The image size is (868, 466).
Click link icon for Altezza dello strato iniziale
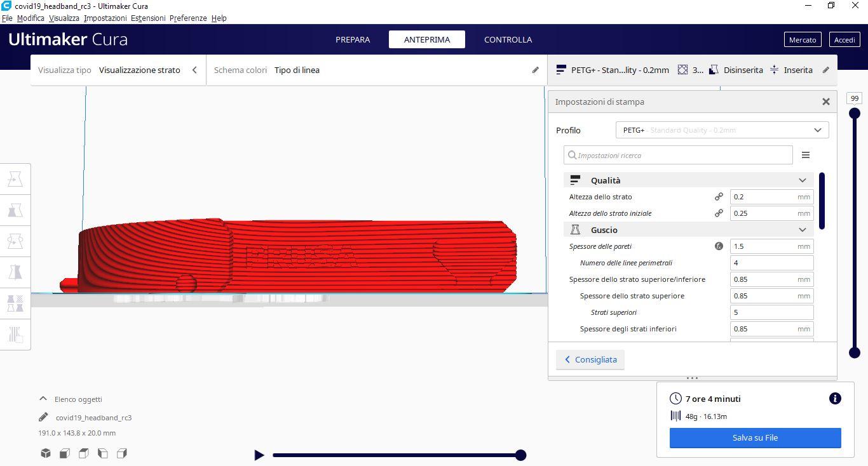click(719, 213)
